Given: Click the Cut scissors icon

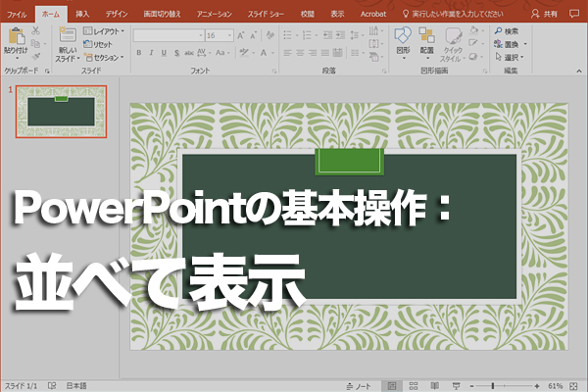Looking at the screenshot, I should click(36, 30).
